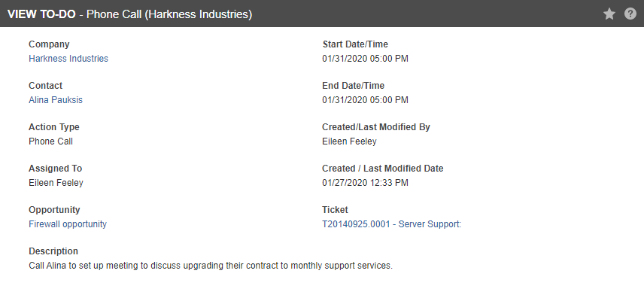Open the Firewall opportunity link

click(68, 224)
